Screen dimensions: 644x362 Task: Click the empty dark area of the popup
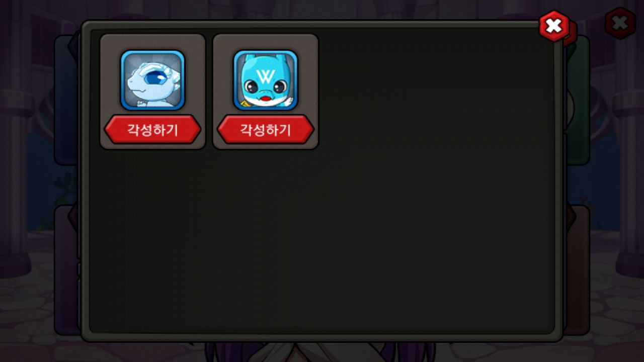(322, 236)
